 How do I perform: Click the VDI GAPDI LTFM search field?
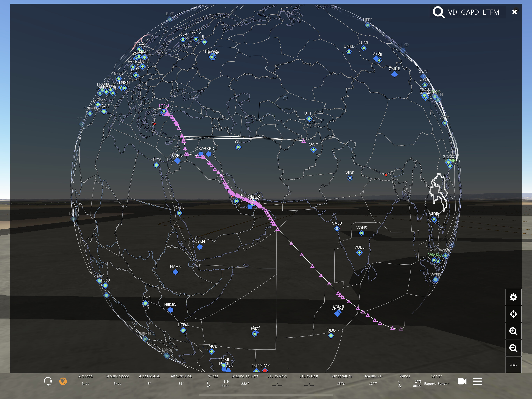pos(473,12)
